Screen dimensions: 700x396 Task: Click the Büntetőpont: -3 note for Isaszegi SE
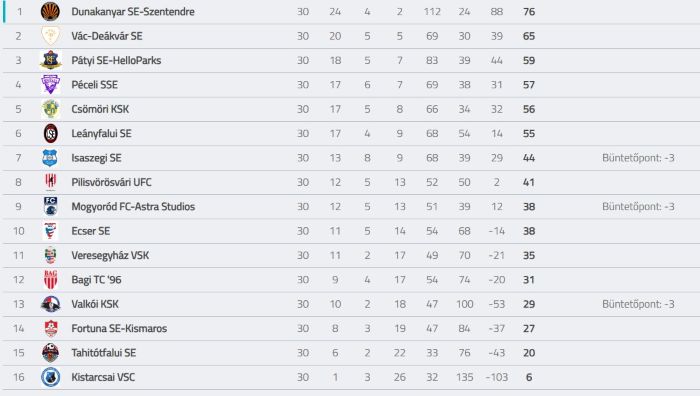tap(638, 158)
